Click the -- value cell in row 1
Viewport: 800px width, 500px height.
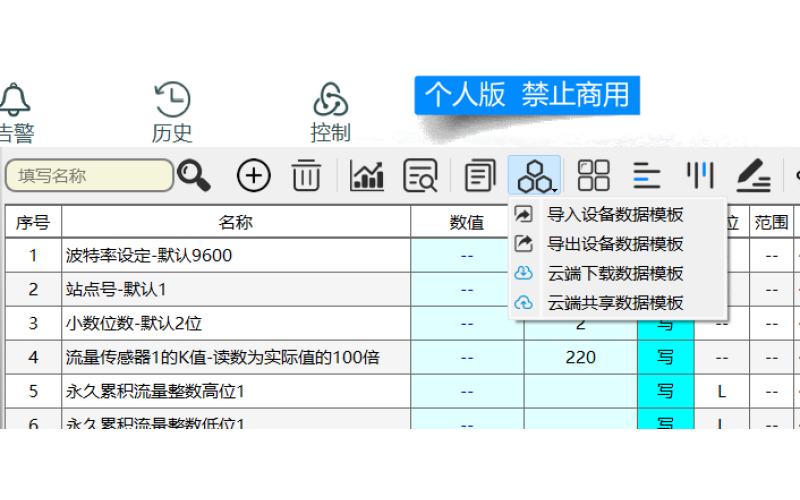467,255
